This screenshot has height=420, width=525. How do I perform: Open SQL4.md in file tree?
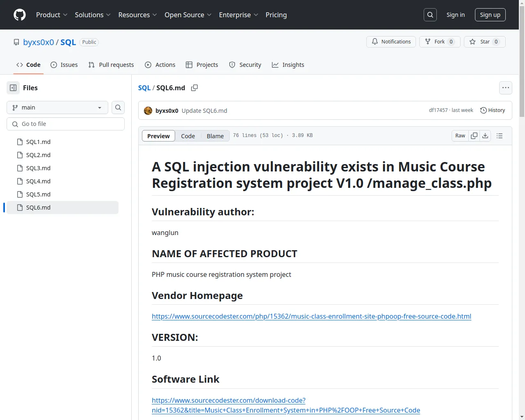[62, 181]
